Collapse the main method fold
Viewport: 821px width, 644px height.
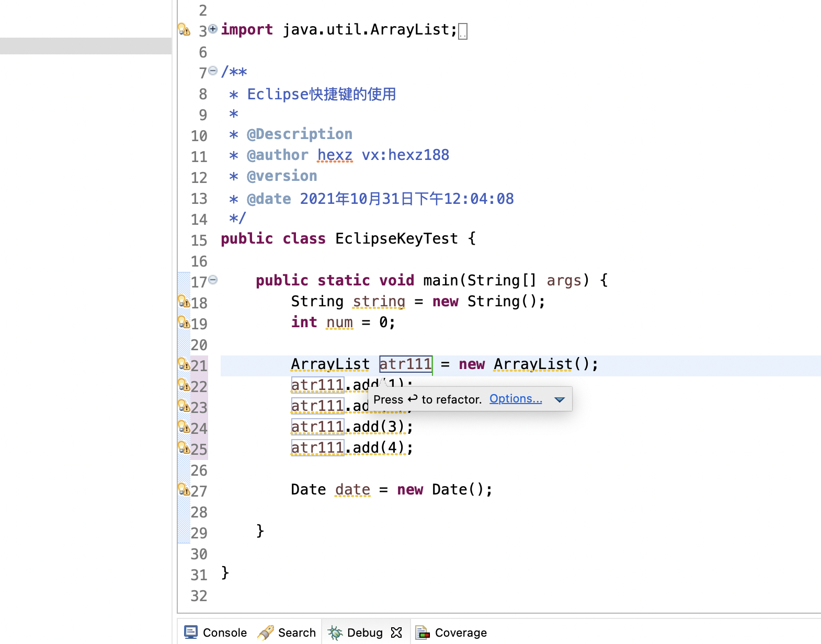pyautogui.click(x=213, y=280)
